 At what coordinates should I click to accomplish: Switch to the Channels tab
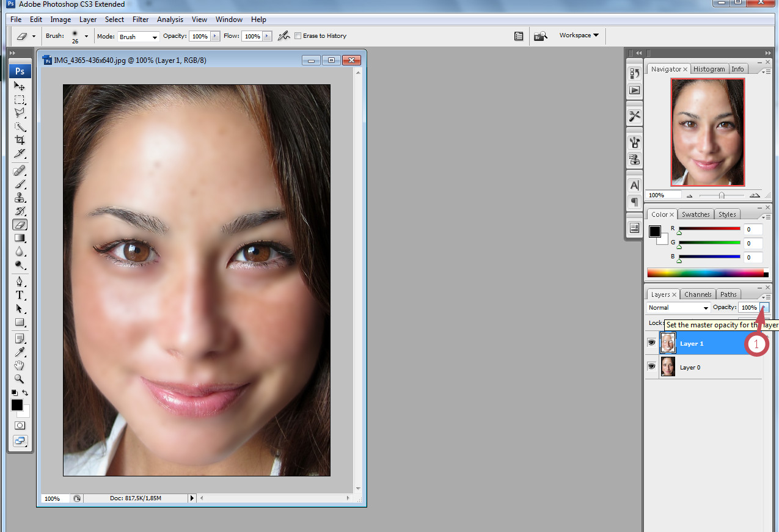tap(698, 294)
